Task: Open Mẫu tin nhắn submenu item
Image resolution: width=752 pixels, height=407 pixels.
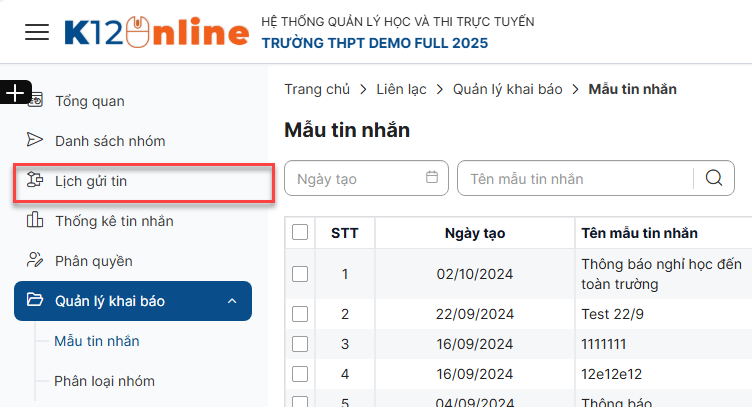Action: click(x=97, y=341)
